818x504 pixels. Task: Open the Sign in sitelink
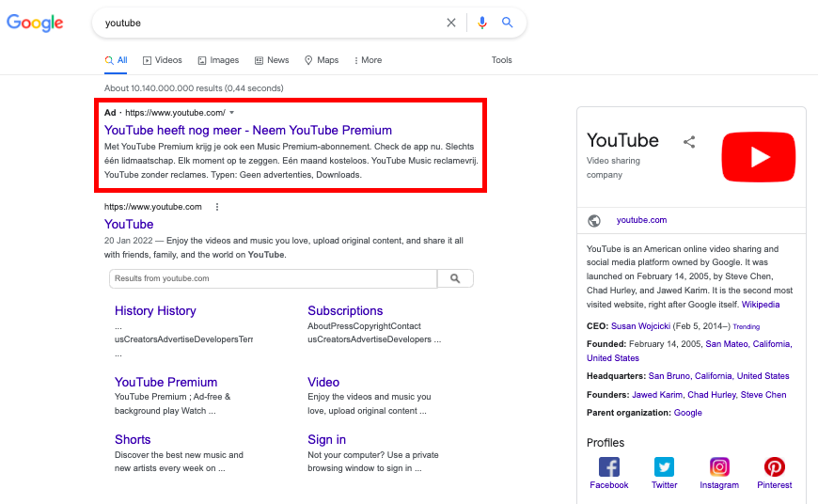tap(326, 440)
